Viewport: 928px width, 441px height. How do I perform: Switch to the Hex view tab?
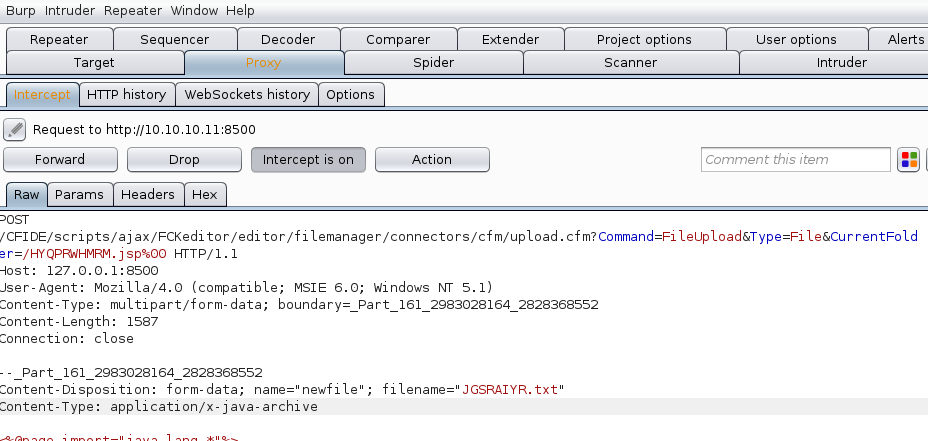click(205, 195)
